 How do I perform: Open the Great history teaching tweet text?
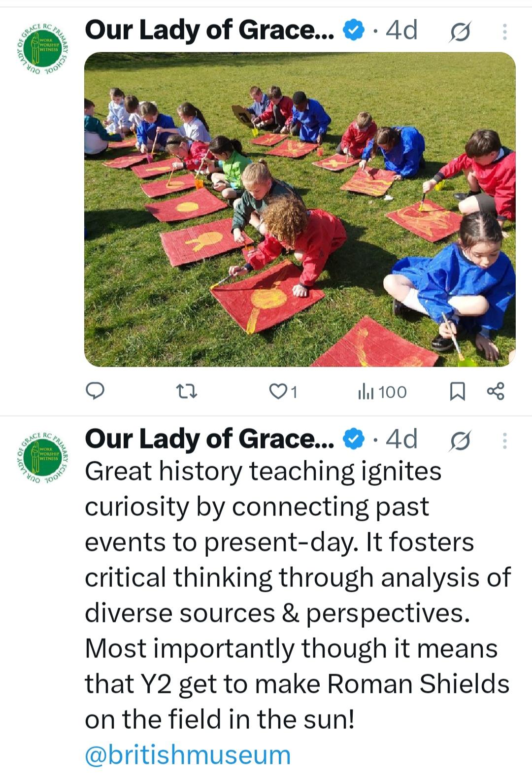coord(298,595)
